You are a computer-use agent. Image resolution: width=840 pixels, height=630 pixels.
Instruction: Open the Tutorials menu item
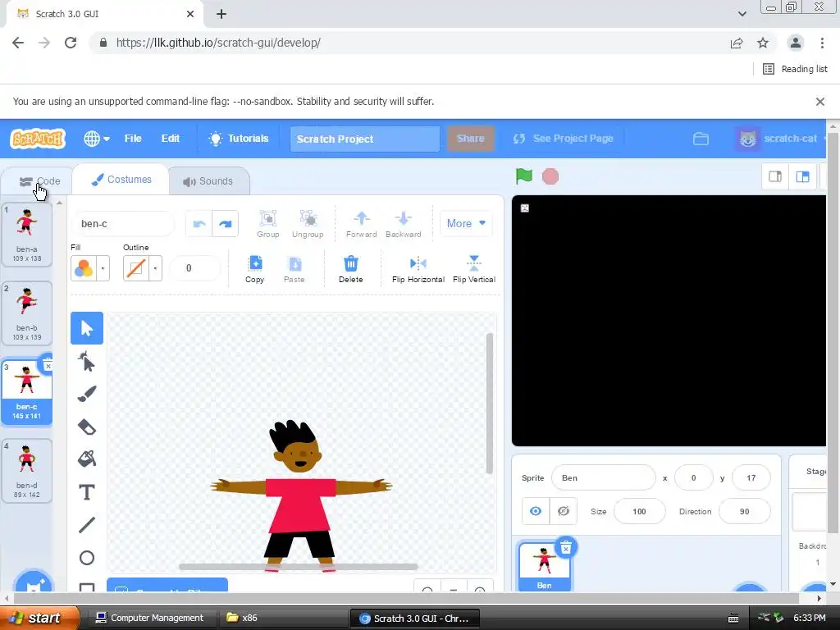(x=239, y=139)
